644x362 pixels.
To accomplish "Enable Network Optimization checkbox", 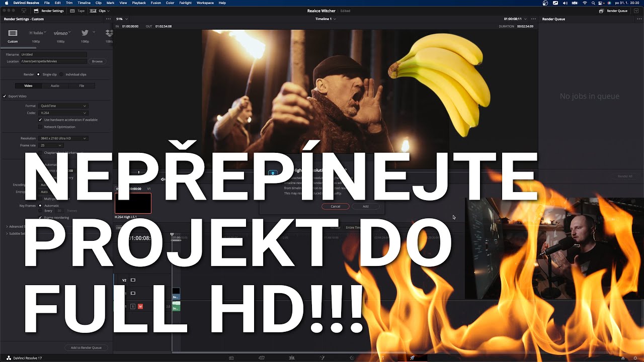I will point(40,127).
